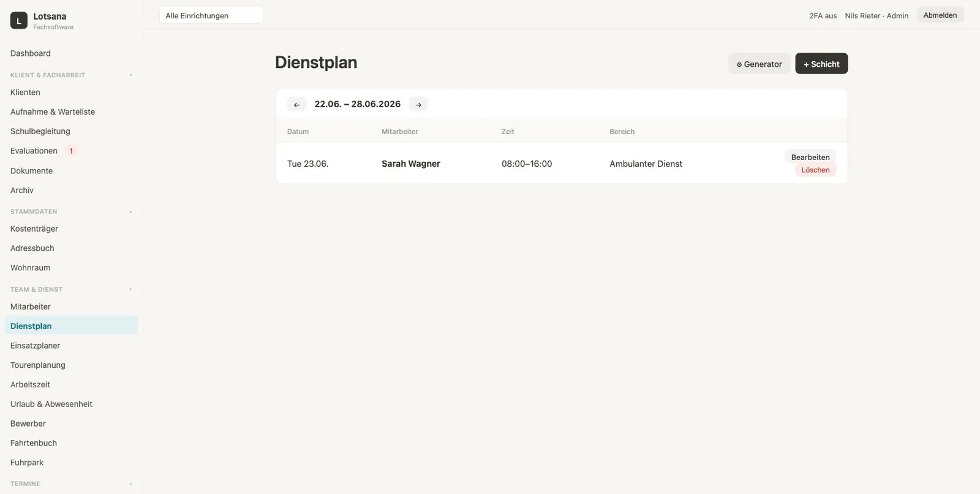Click the 2FA aus status
The image size is (980, 494).
pyautogui.click(x=823, y=16)
